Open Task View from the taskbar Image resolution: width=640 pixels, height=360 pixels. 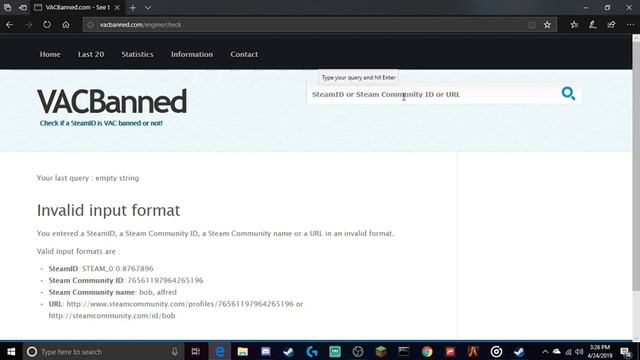[x=196, y=351]
